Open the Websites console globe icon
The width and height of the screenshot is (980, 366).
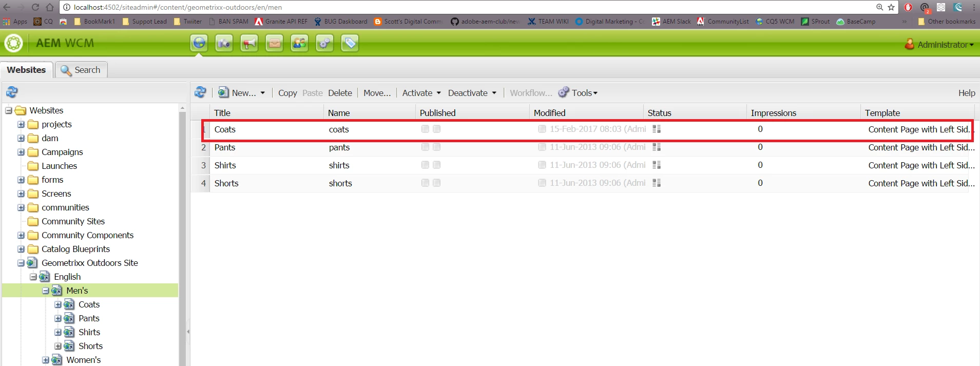point(199,43)
